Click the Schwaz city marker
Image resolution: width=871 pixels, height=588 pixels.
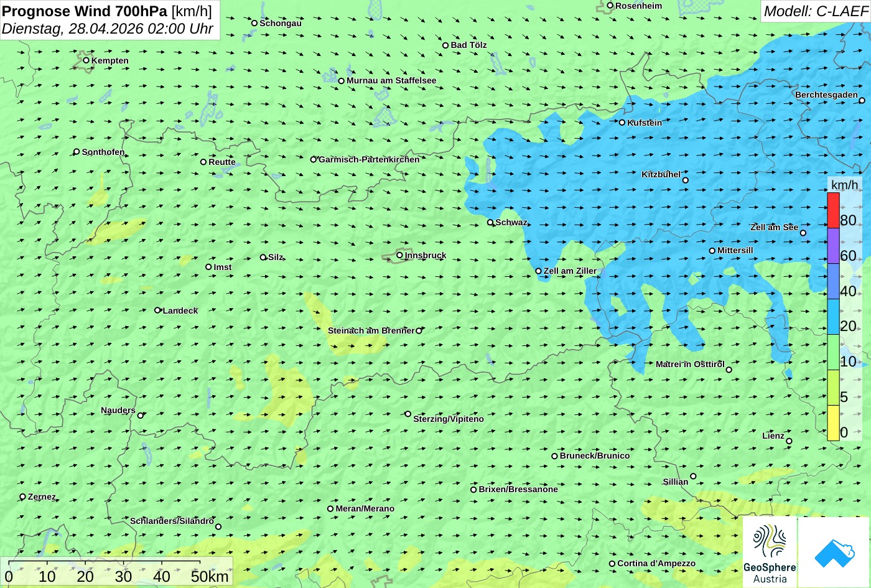(490, 222)
